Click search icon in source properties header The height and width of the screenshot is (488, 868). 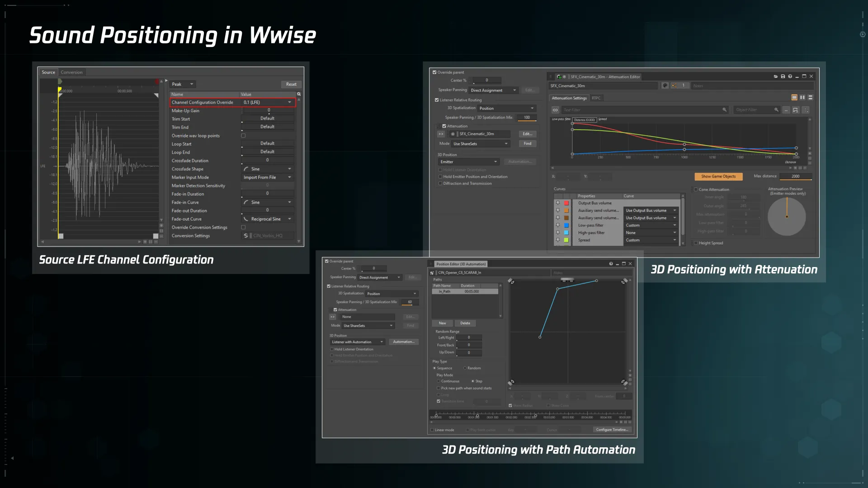point(299,94)
